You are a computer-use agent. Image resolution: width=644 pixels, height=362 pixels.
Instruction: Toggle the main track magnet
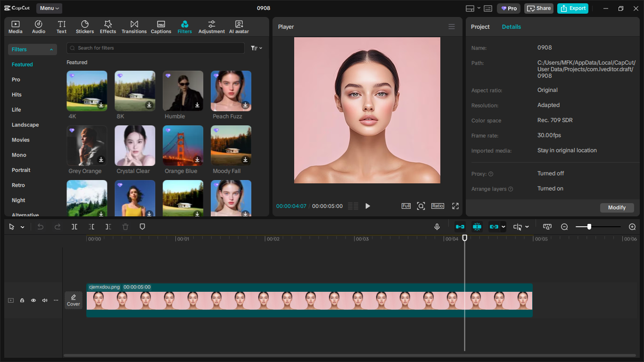click(x=460, y=227)
